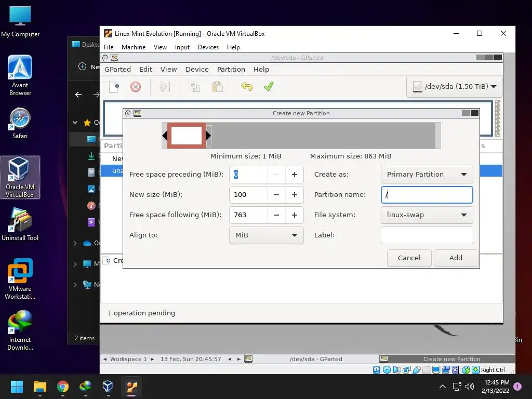Click the Partition name input field
The image size is (532, 399).
click(x=427, y=195)
